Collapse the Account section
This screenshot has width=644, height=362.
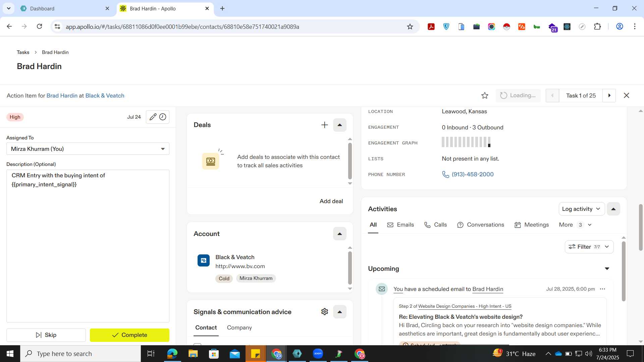pos(339,234)
